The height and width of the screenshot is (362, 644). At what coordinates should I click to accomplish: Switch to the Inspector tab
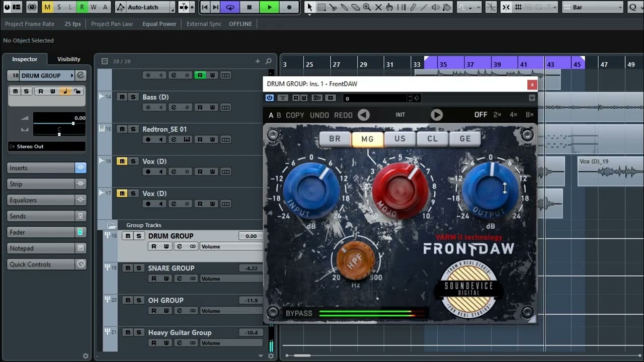point(25,59)
